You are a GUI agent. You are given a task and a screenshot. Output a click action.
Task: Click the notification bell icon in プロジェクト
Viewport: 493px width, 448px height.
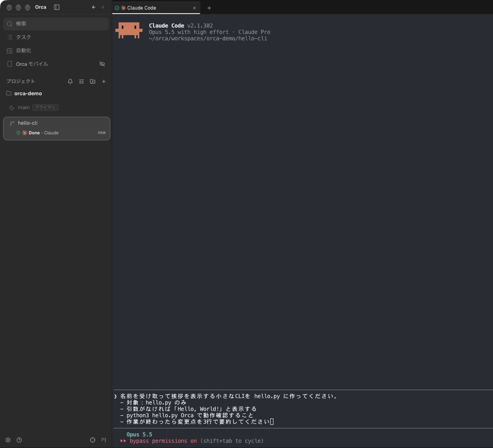point(70,82)
